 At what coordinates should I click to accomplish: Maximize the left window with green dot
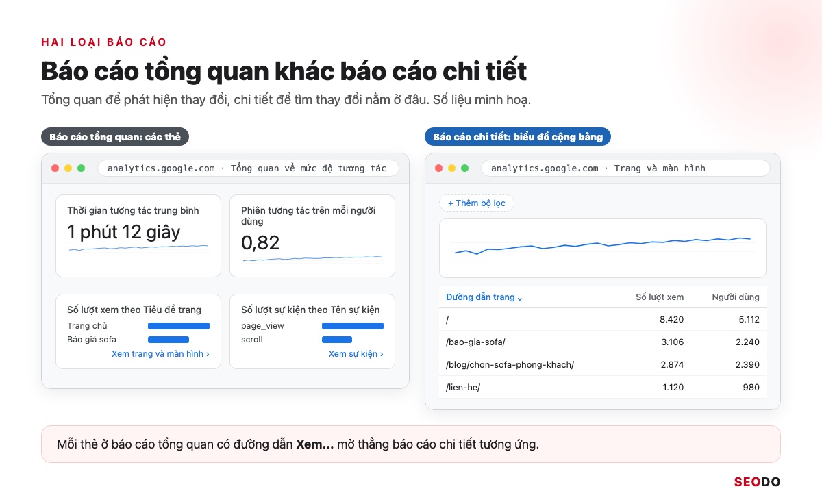pyautogui.click(x=81, y=168)
